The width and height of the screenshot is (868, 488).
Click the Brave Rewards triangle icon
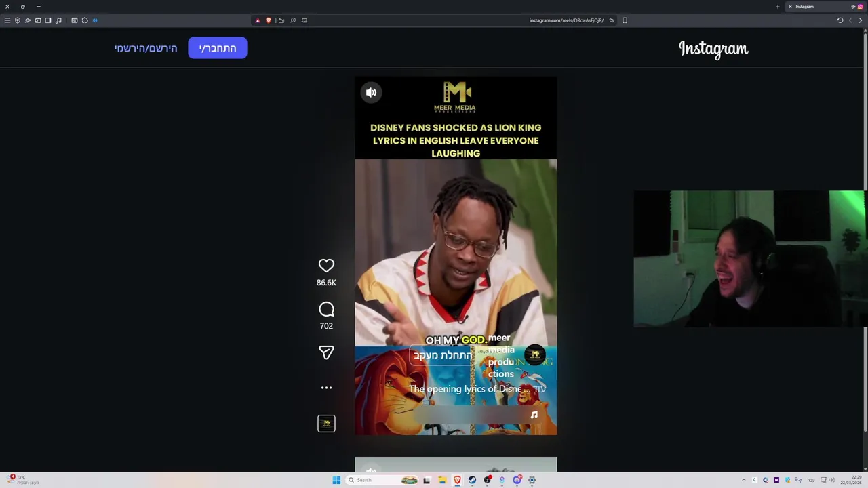click(258, 20)
